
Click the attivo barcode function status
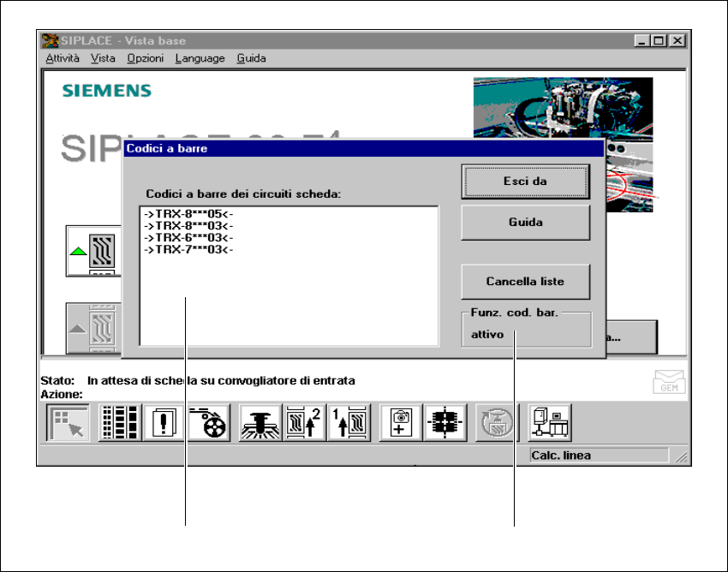487,335
